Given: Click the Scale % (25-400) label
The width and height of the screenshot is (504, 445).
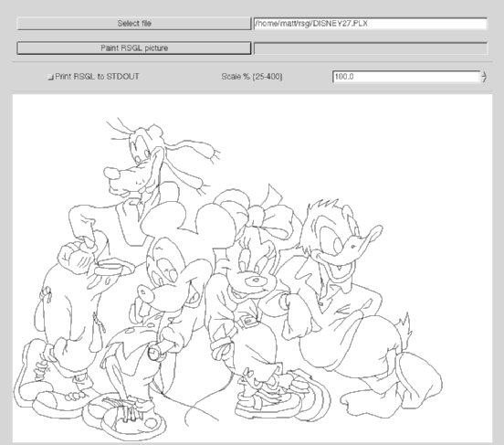Looking at the screenshot, I should 252,77.
